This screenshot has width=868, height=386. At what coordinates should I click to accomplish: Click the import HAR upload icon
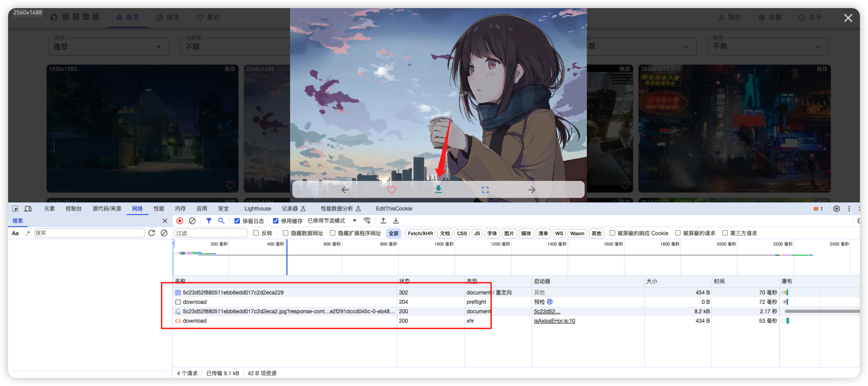pyautogui.click(x=383, y=221)
